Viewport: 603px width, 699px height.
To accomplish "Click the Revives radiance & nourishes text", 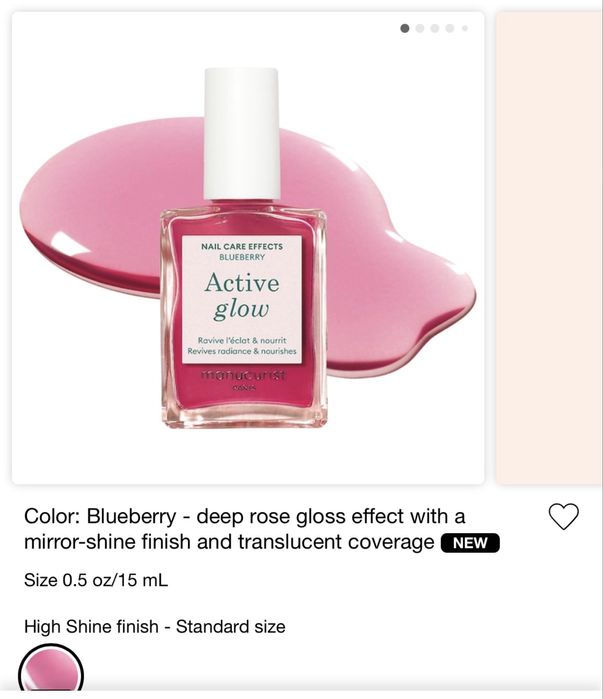I will tap(242, 351).
